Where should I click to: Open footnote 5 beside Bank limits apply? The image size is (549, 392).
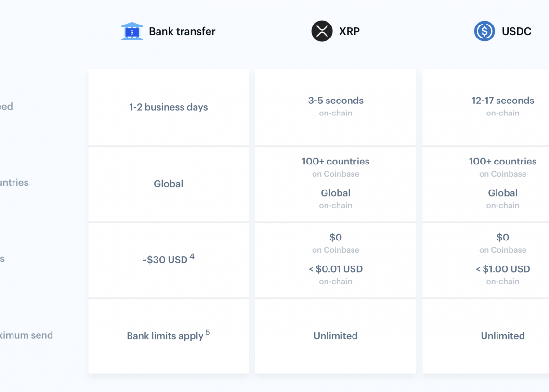tap(208, 332)
